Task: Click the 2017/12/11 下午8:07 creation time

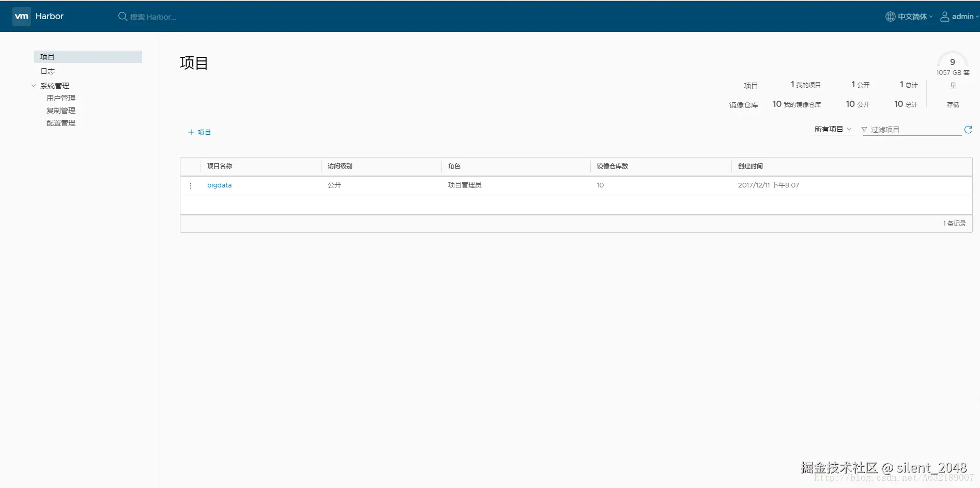Action: pos(769,185)
